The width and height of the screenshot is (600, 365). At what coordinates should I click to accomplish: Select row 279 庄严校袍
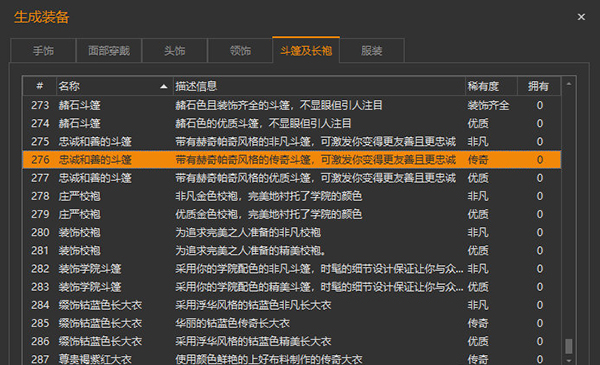[292, 214]
